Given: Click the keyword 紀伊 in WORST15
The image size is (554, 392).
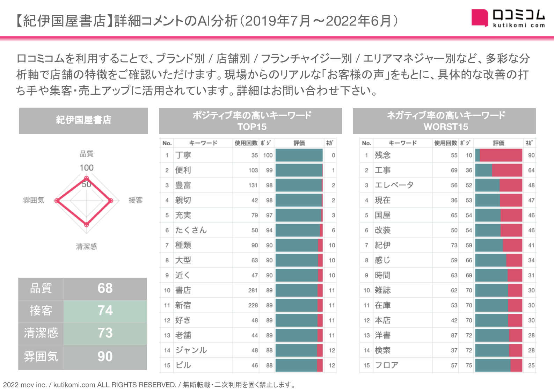Looking at the screenshot, I should (x=382, y=245).
